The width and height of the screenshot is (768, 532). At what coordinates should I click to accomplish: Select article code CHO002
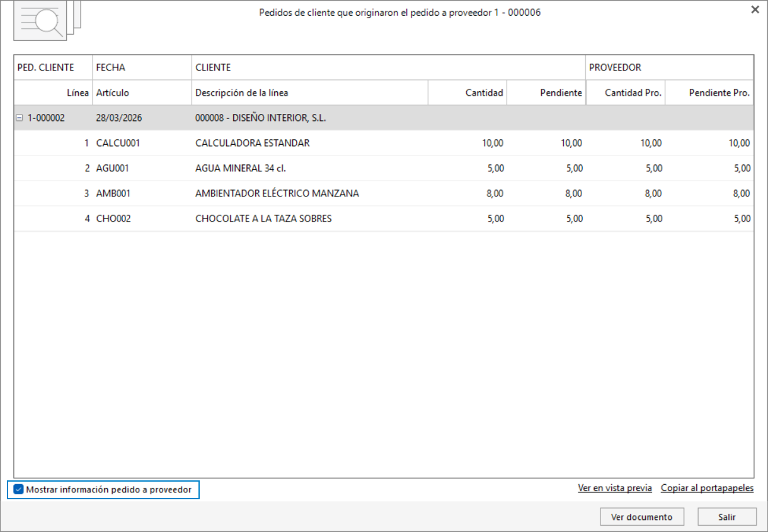point(113,218)
